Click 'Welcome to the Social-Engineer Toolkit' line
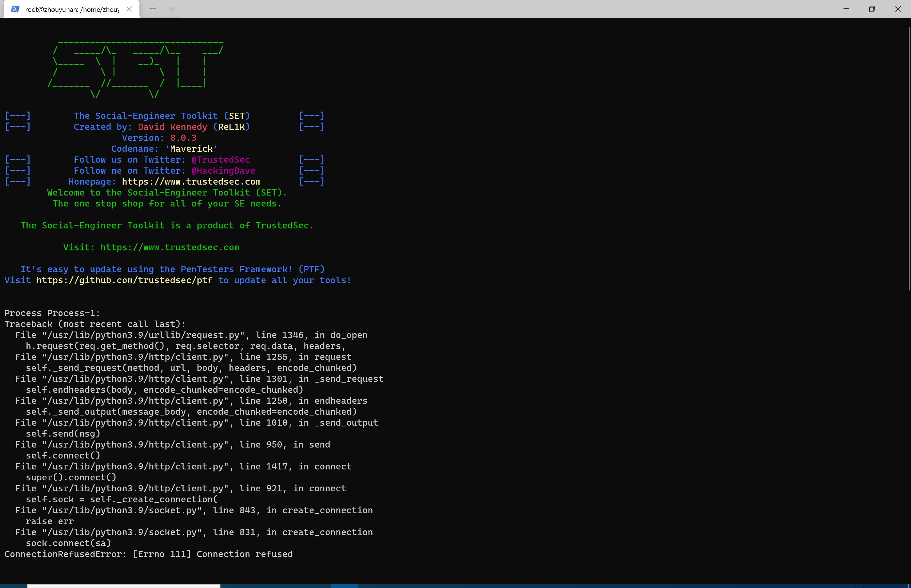This screenshot has height=588, width=911. click(x=167, y=193)
